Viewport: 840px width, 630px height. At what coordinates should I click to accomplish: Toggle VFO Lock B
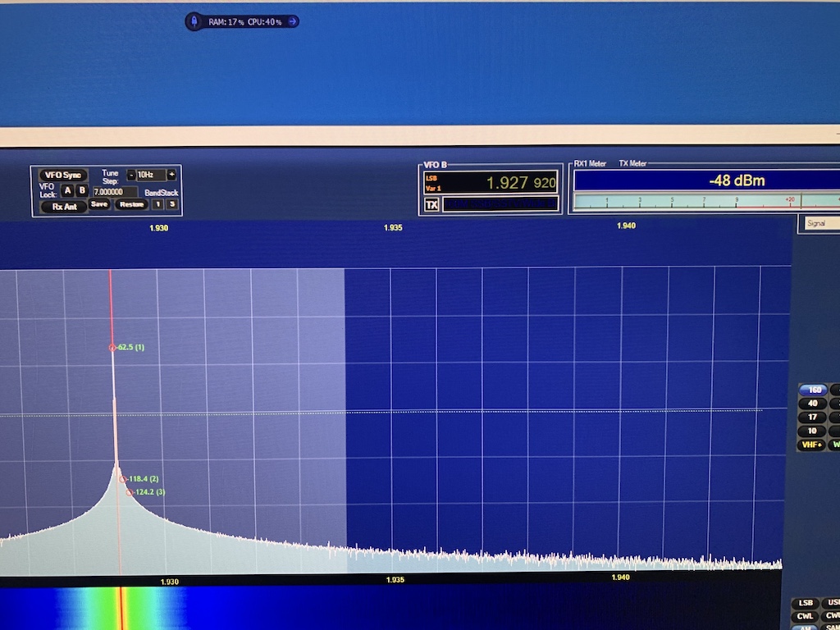tap(82, 190)
